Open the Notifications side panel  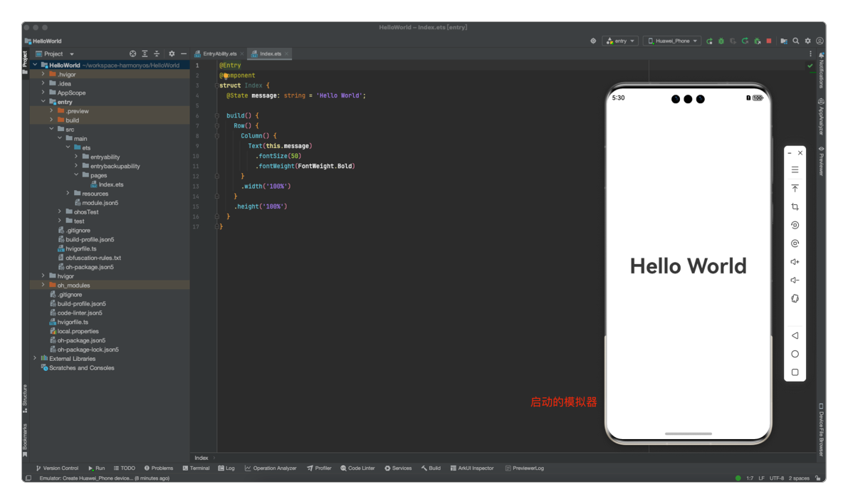tap(821, 70)
